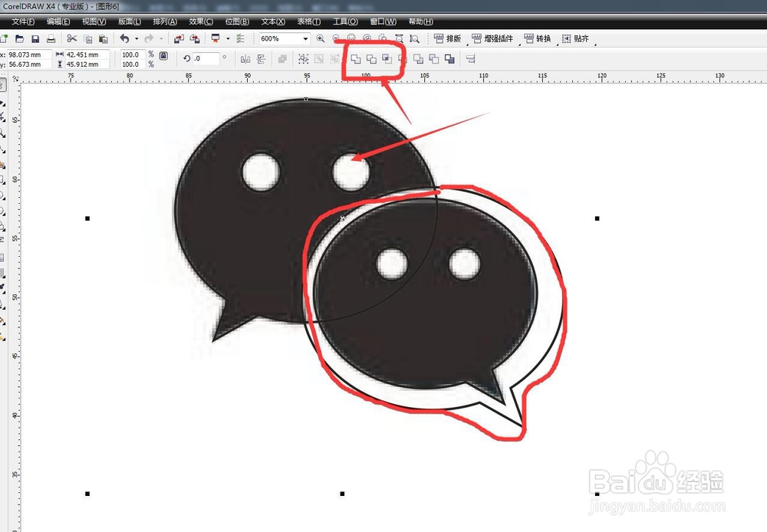Click the Trim shapes icon

tap(371, 59)
